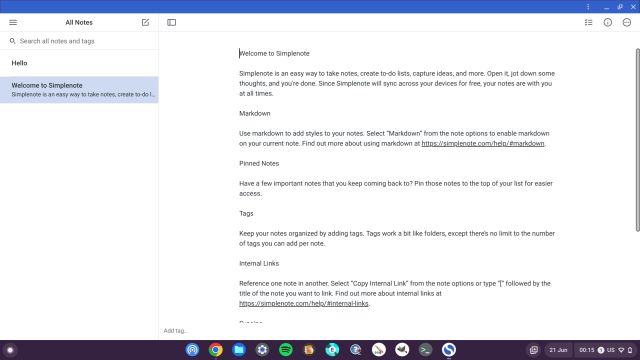Viewport: 640px width, 360px height.
Task: Open the window's three-dot menu in the title bar
Action: [x=588, y=7]
